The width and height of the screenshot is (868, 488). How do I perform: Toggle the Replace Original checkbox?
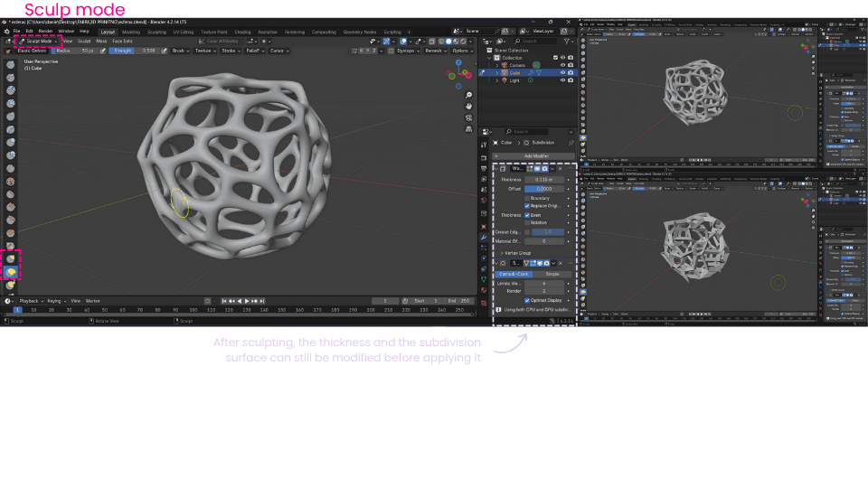pos(527,205)
